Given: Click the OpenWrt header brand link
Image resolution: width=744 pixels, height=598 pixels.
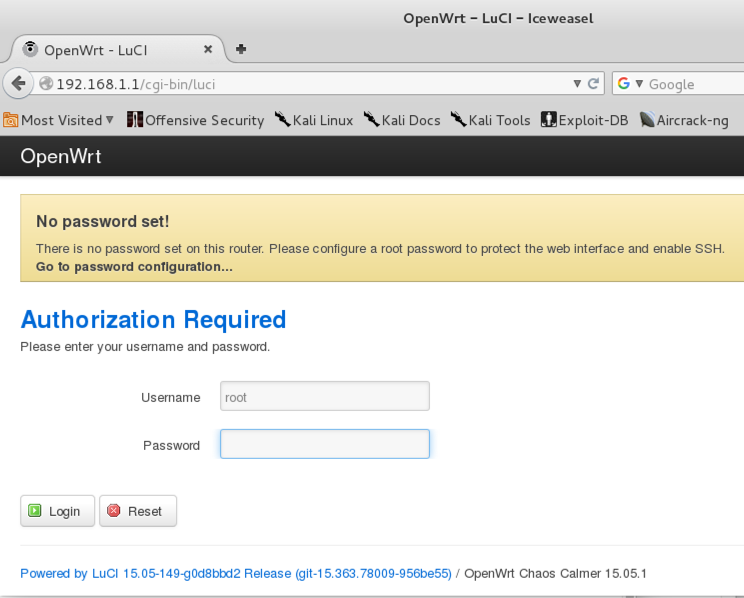Looking at the screenshot, I should [x=61, y=156].
